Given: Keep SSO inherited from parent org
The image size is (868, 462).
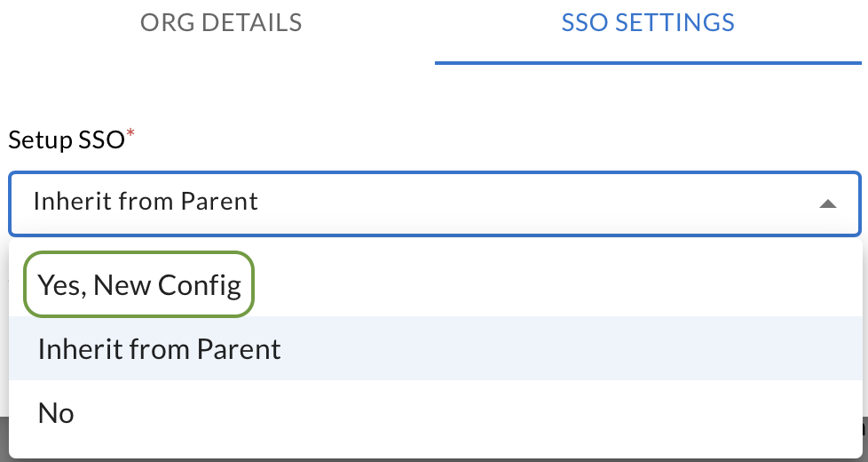Looking at the screenshot, I should point(160,349).
